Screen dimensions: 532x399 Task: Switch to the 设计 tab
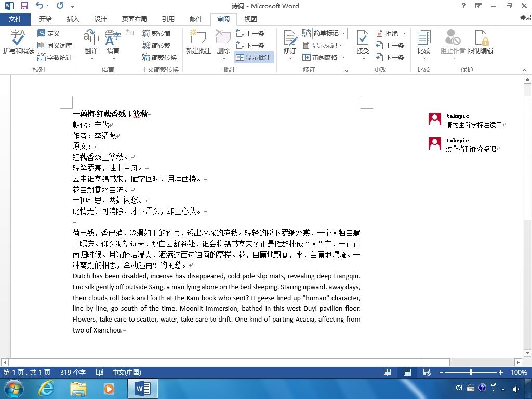[100, 19]
